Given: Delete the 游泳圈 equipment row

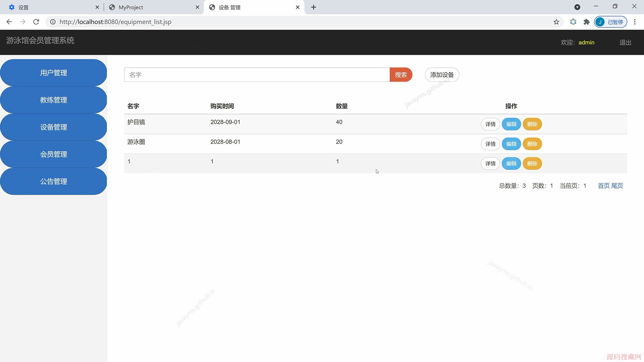Looking at the screenshot, I should pyautogui.click(x=532, y=144).
